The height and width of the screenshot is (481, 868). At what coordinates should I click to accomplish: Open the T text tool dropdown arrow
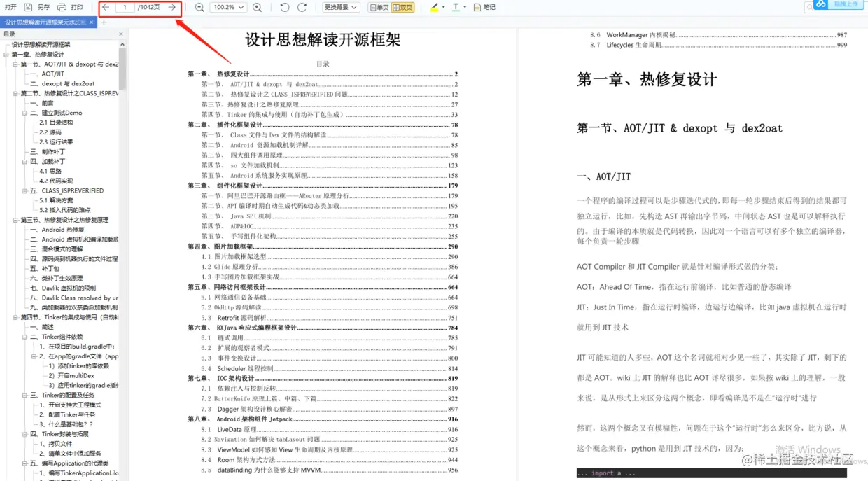coord(465,7)
